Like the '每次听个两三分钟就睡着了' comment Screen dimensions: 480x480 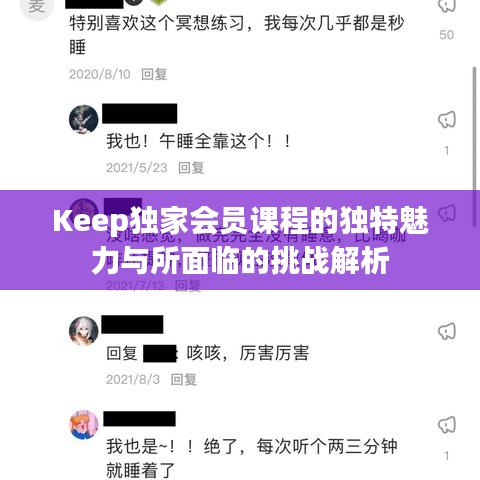tap(447, 425)
